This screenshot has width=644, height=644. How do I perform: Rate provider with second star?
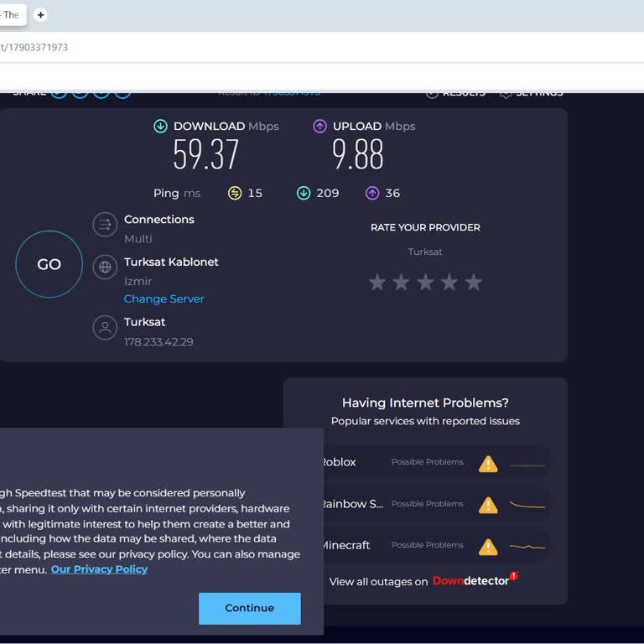point(401,283)
